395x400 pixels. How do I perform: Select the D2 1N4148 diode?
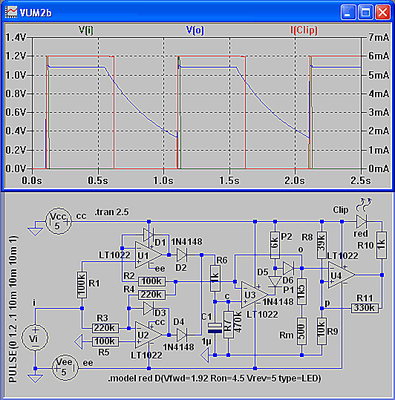[x=182, y=255]
